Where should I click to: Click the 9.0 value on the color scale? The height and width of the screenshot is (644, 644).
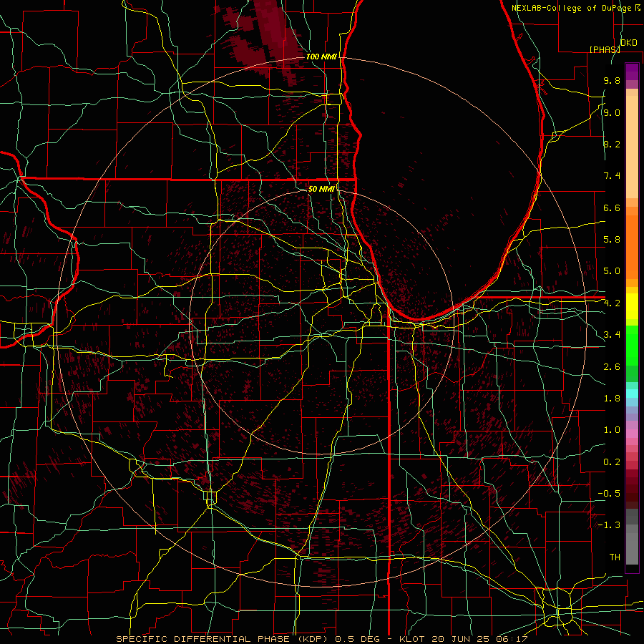point(612,112)
